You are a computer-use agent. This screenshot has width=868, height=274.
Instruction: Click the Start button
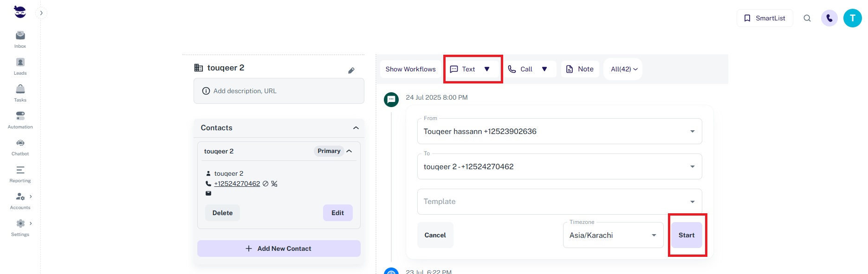tap(687, 235)
